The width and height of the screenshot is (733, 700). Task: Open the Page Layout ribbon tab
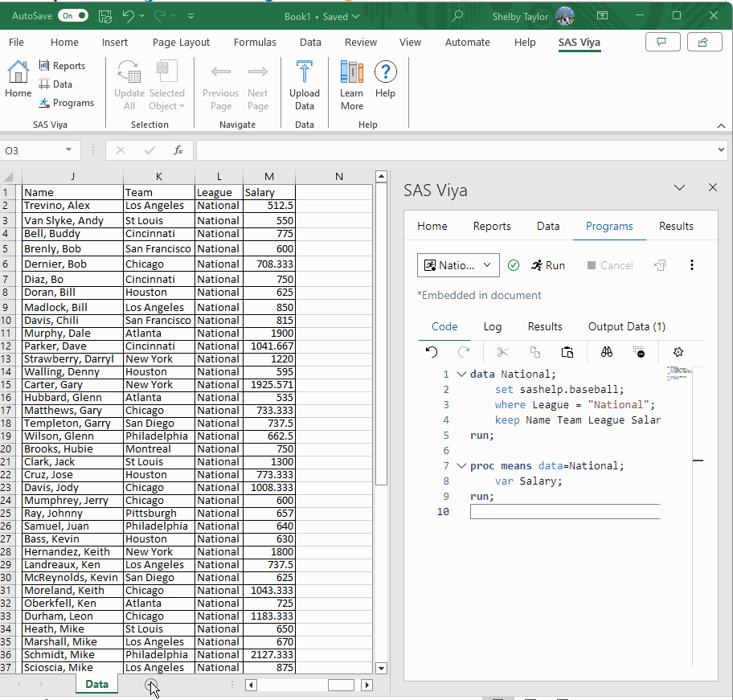point(181,43)
